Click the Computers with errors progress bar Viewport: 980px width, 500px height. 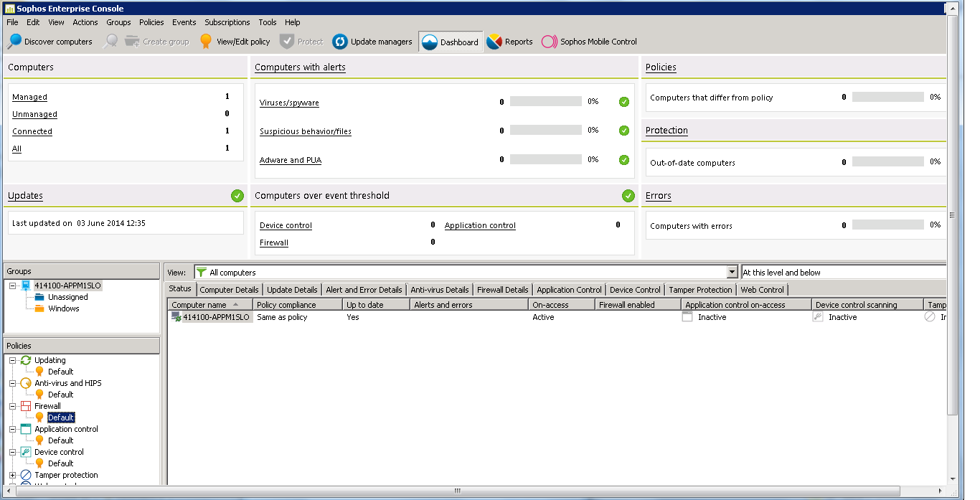coord(888,225)
